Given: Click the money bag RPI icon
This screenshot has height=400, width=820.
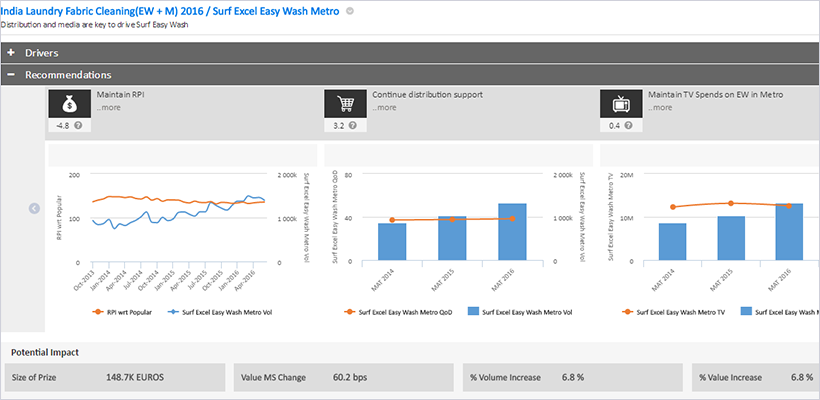Looking at the screenshot, I should pos(68,104).
